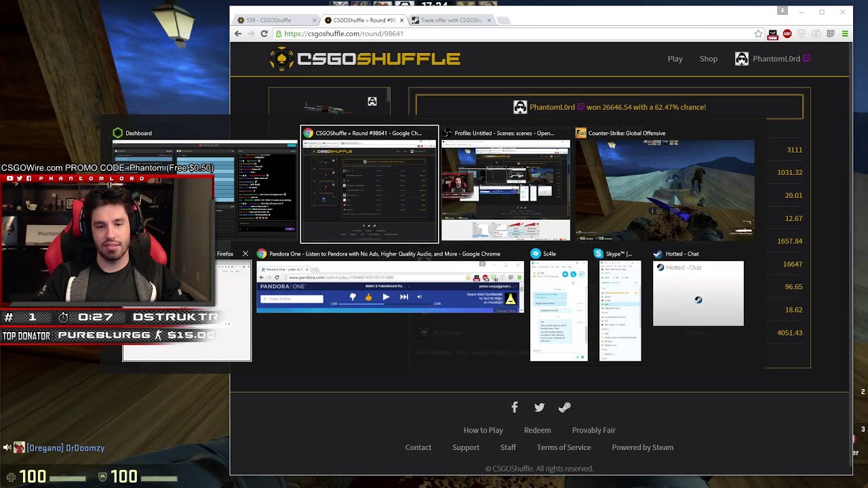Open a new Chrome tab

pos(503,20)
